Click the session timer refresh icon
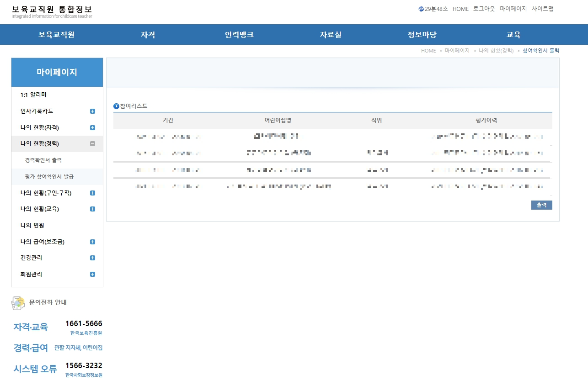The height and width of the screenshot is (391, 588). pyautogui.click(x=421, y=9)
